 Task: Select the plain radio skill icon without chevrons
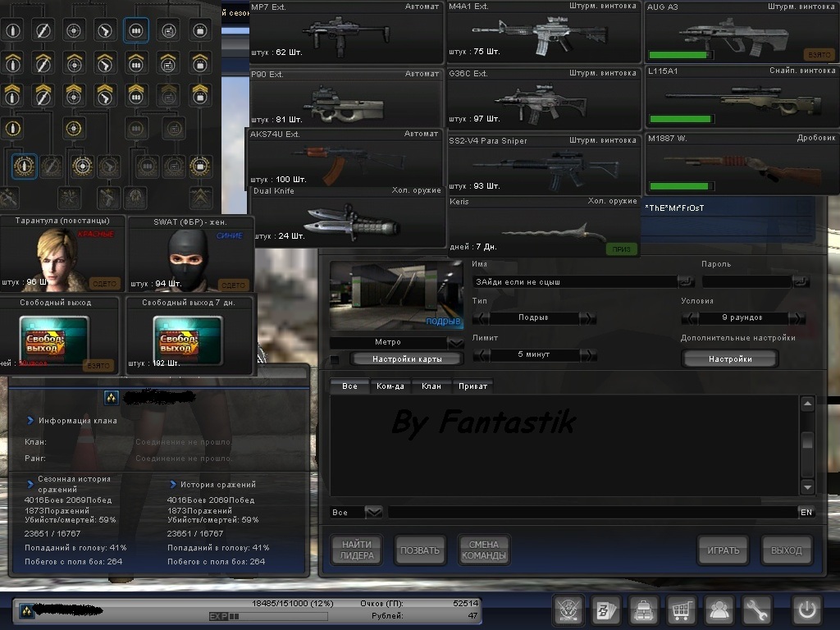click(x=168, y=30)
